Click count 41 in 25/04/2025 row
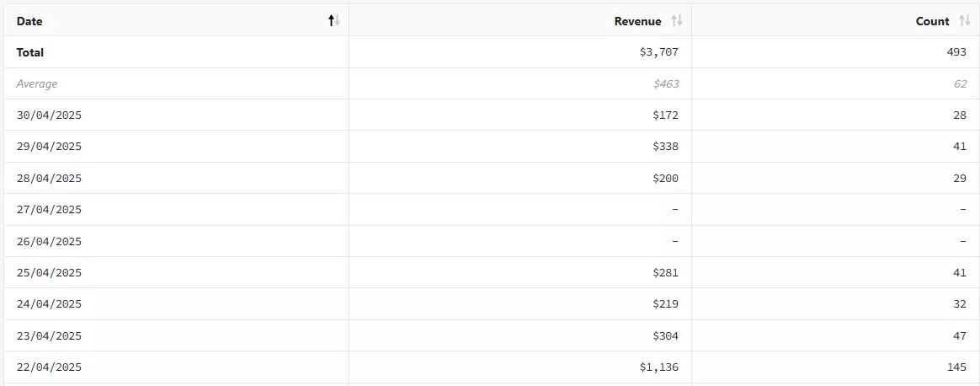Image resolution: width=980 pixels, height=386 pixels. pyautogui.click(x=961, y=273)
